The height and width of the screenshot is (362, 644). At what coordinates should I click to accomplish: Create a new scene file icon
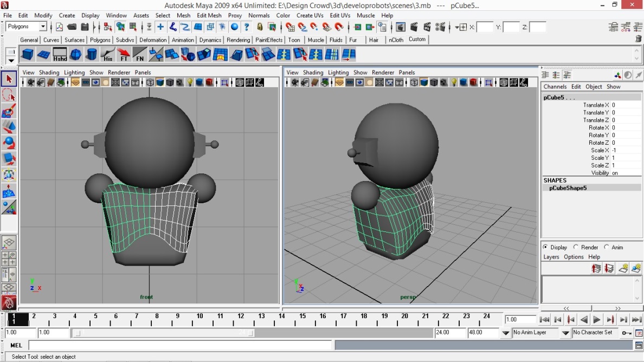tap(59, 27)
